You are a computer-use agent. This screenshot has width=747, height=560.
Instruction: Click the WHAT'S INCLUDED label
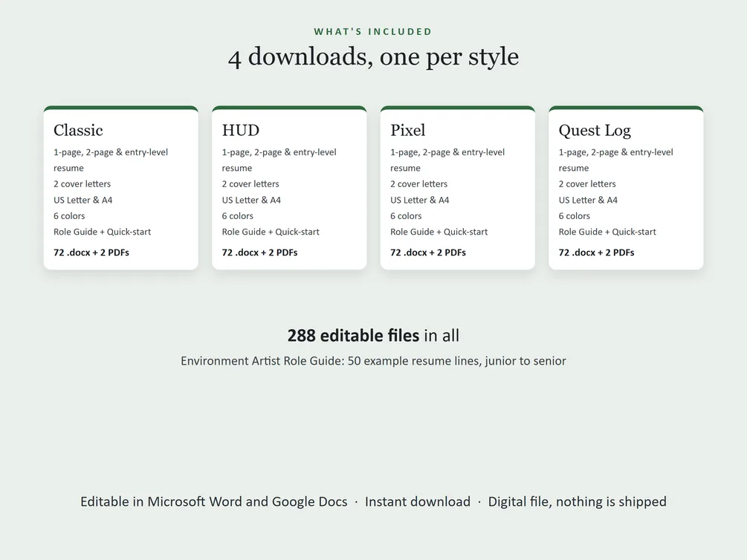point(373,32)
